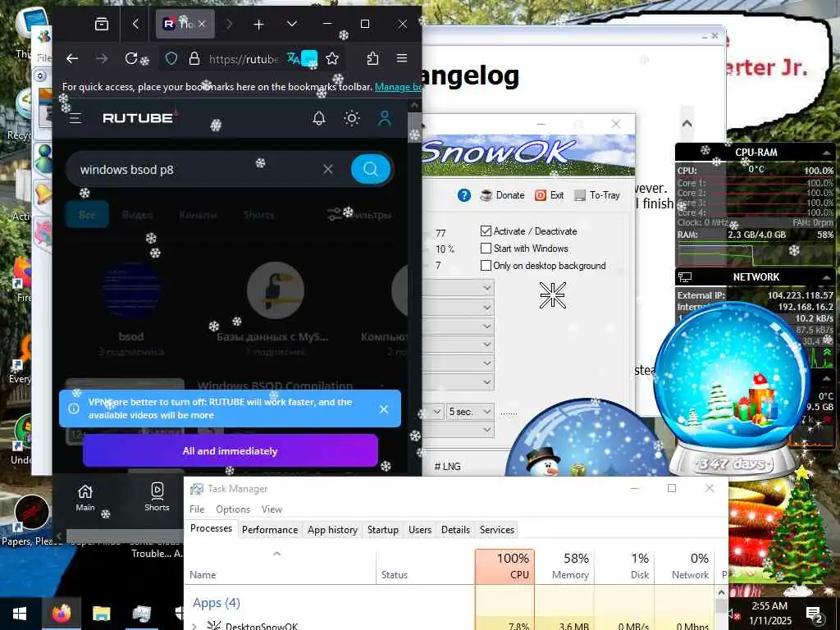Send DesktopSnowOK To-Tray
The width and height of the screenshot is (840, 630).
click(597, 195)
